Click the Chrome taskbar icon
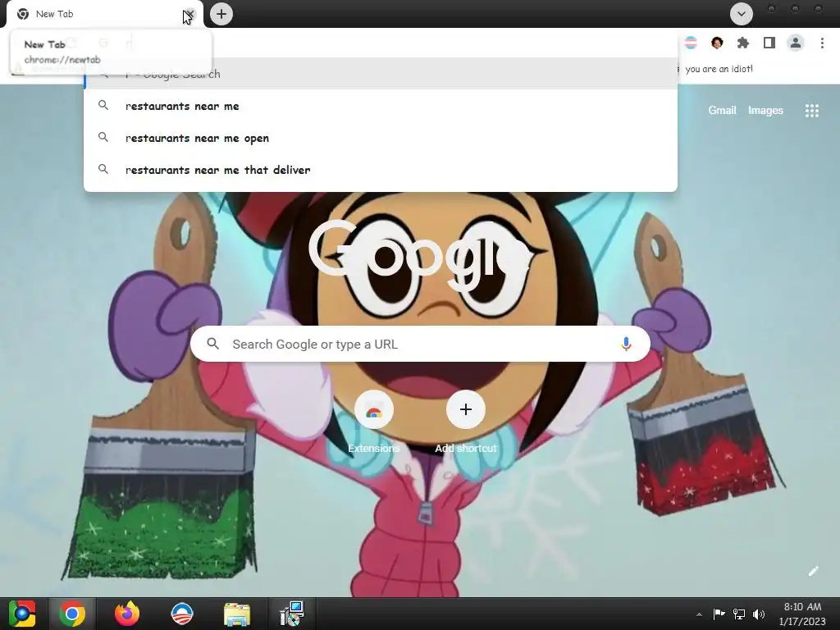The height and width of the screenshot is (630, 840). (72, 614)
